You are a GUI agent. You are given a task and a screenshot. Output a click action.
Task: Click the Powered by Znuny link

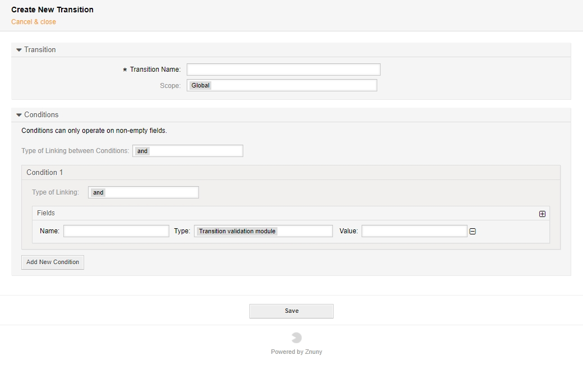click(x=297, y=352)
